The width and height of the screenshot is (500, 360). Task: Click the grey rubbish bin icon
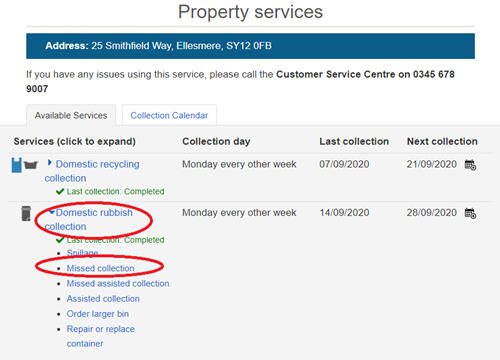tap(26, 213)
